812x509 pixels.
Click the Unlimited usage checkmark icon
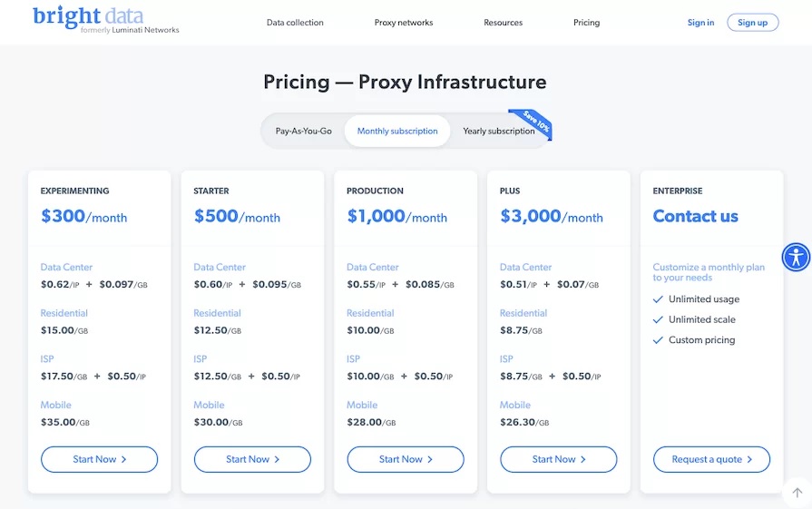[x=658, y=299]
